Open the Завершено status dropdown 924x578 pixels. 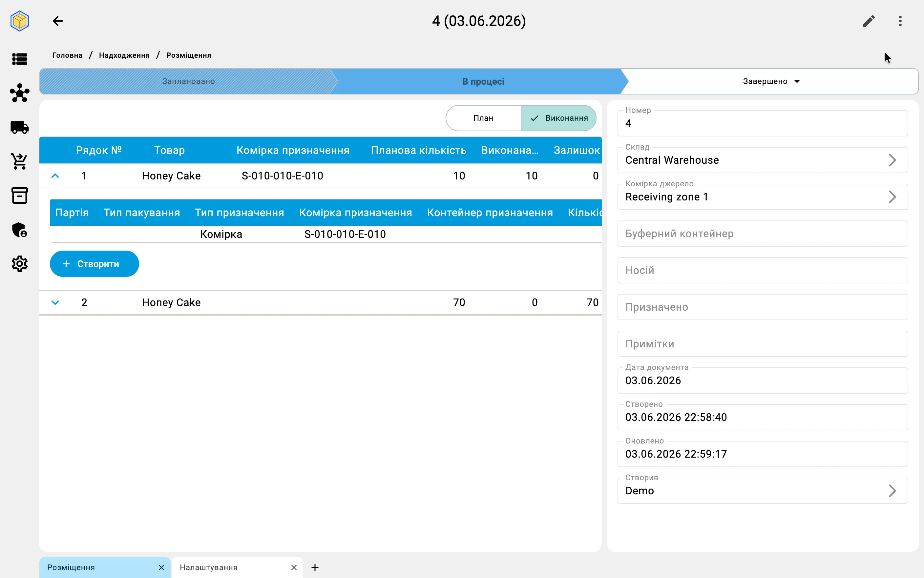pyautogui.click(x=771, y=81)
